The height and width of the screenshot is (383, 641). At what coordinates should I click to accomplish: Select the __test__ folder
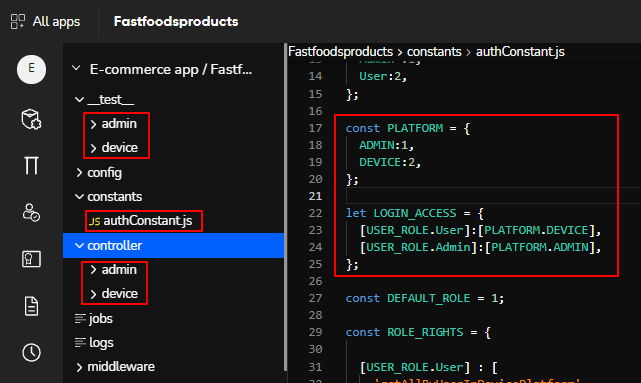coord(110,99)
